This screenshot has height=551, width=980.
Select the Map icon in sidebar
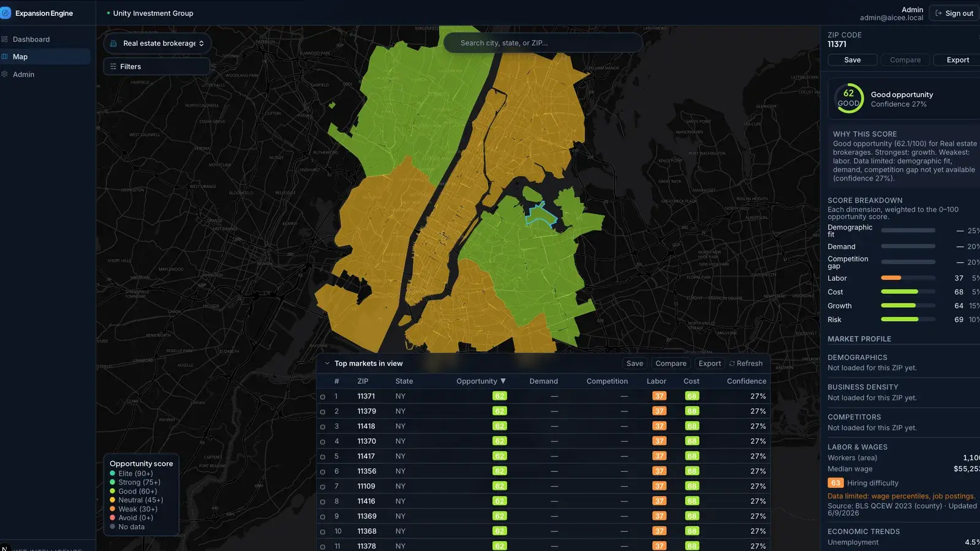(x=5, y=56)
